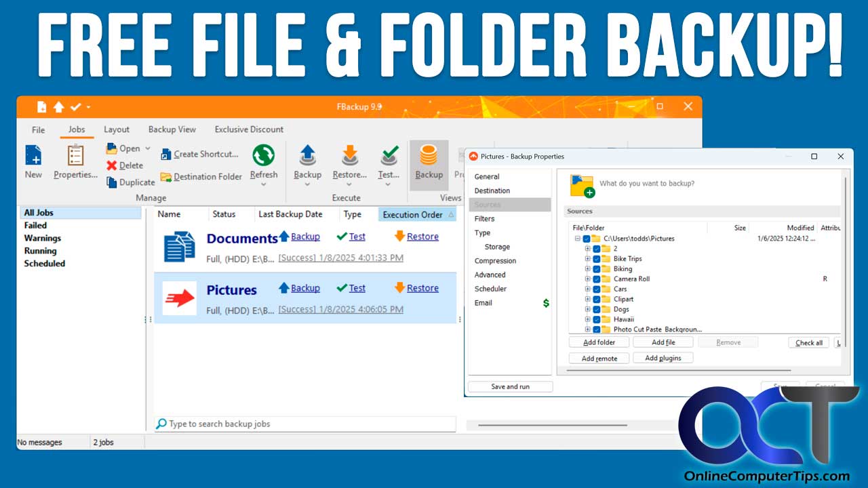This screenshot has height=488, width=868.
Task: Click the Sources list horizontal scrollbar
Action: pos(678,371)
